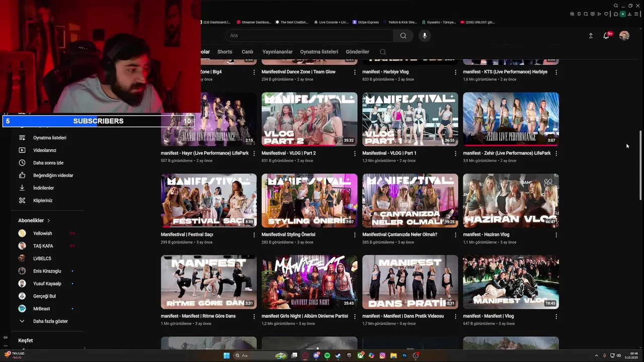Viewport: 644px width, 362px height.
Task: Go to TAŞ KAFA subscription channel
Action: coord(43,246)
